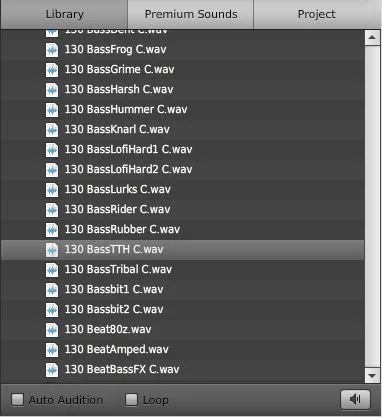The width and height of the screenshot is (382, 417).
Task: Click the speaker audition button
Action: tap(355, 399)
